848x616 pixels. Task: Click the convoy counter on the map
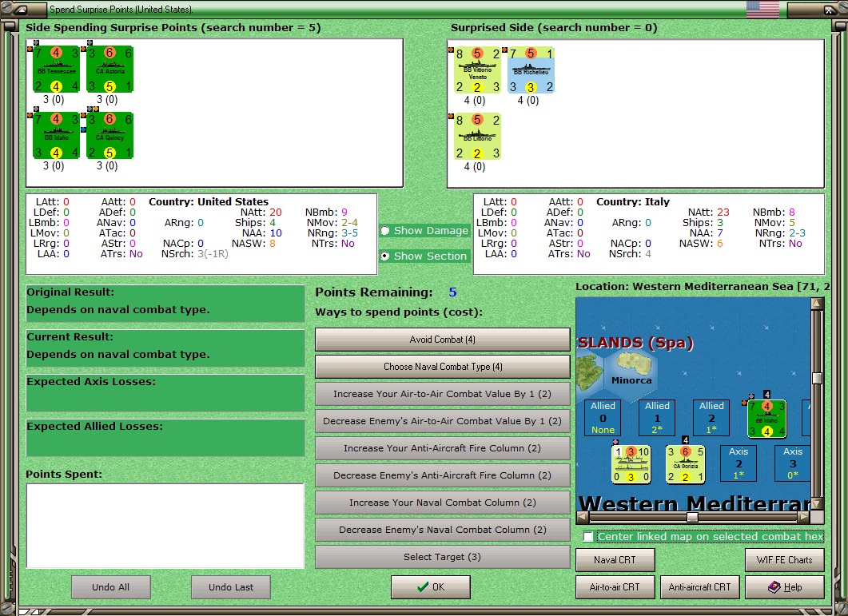click(631, 464)
